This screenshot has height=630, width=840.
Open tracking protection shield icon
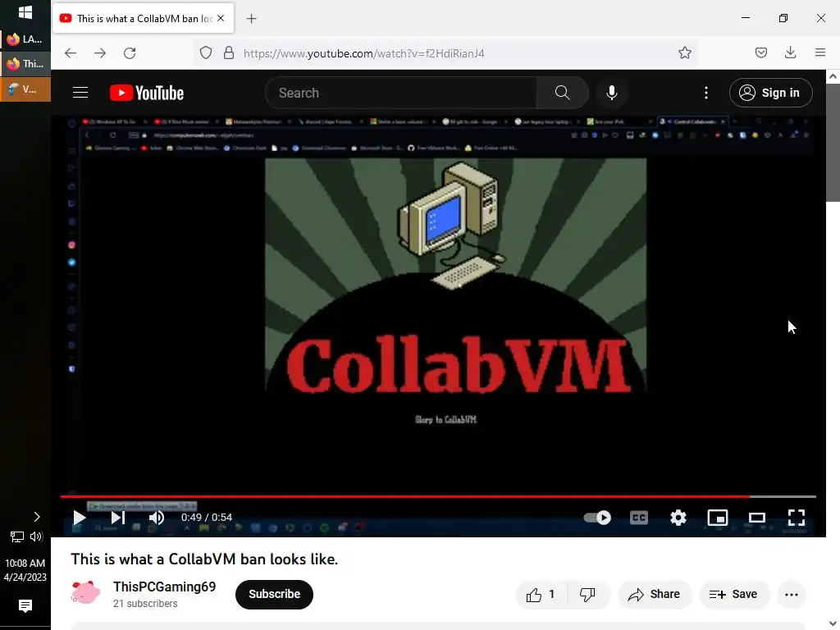pos(206,53)
